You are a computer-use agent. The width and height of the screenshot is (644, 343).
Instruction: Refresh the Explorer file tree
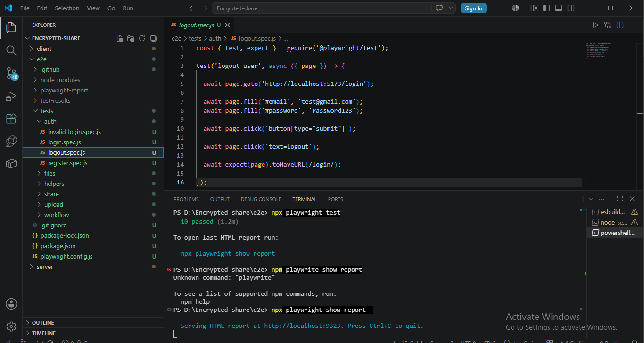point(142,38)
